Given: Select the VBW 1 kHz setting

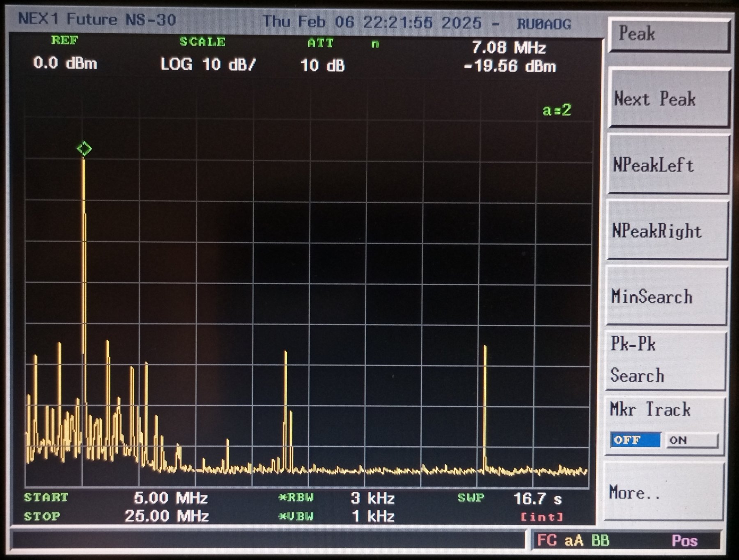Looking at the screenshot, I should coord(372,516).
